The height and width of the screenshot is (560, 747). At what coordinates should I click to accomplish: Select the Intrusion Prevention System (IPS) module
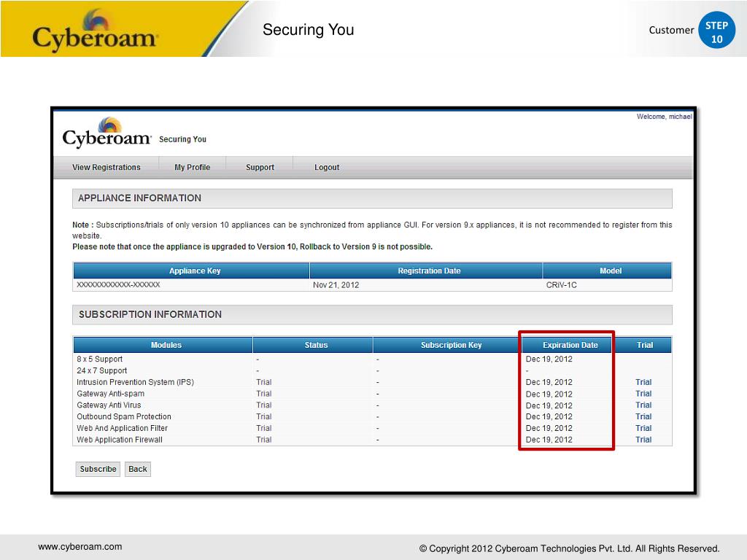pos(135,382)
